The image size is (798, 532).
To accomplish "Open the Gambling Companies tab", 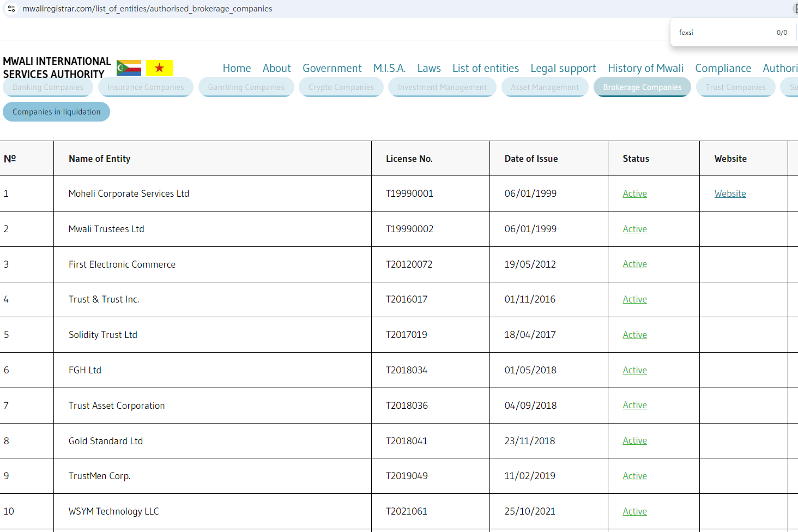I will tap(246, 87).
